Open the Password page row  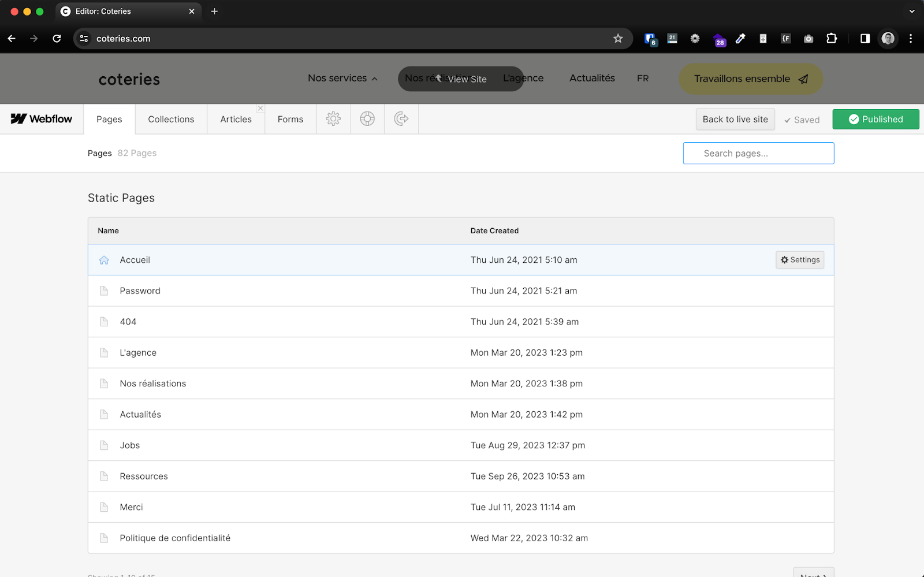click(461, 291)
